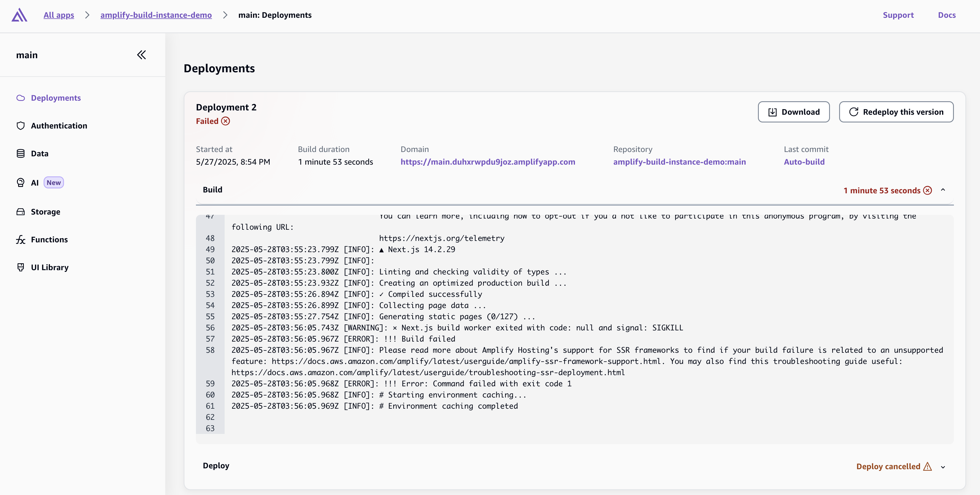
Task: Open the amplify-build-instance-demo:main repository link
Action: tap(679, 162)
